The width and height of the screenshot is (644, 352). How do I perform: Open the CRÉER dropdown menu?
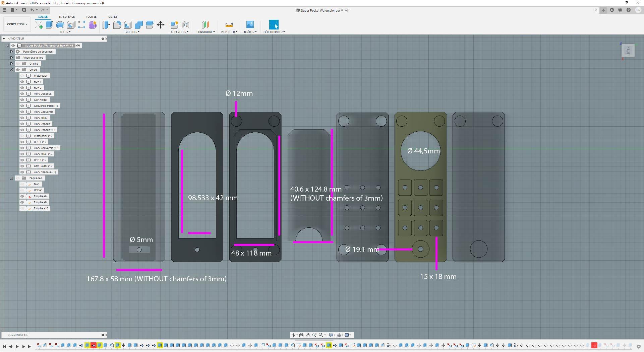[65, 32]
